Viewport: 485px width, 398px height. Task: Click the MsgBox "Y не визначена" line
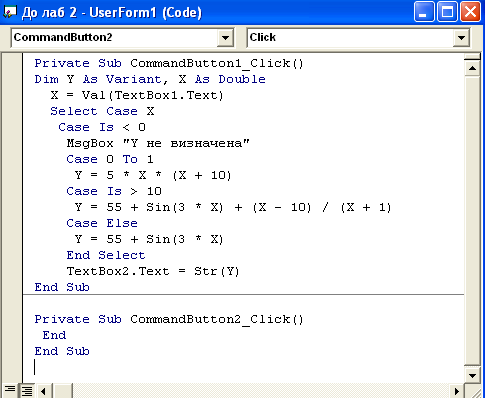[158, 143]
